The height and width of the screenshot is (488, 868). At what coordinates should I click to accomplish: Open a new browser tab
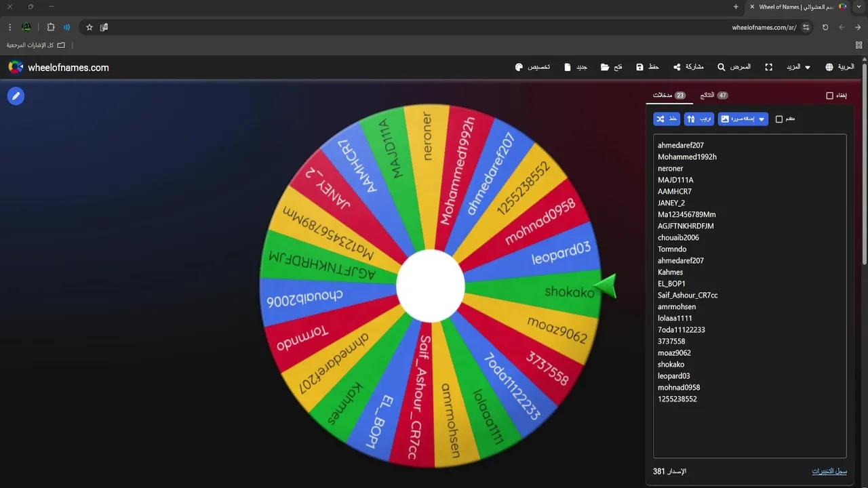736,7
